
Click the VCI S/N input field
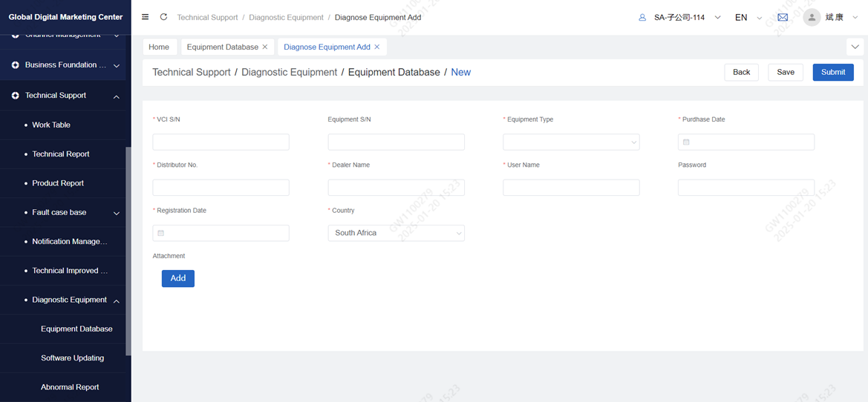[x=221, y=142]
